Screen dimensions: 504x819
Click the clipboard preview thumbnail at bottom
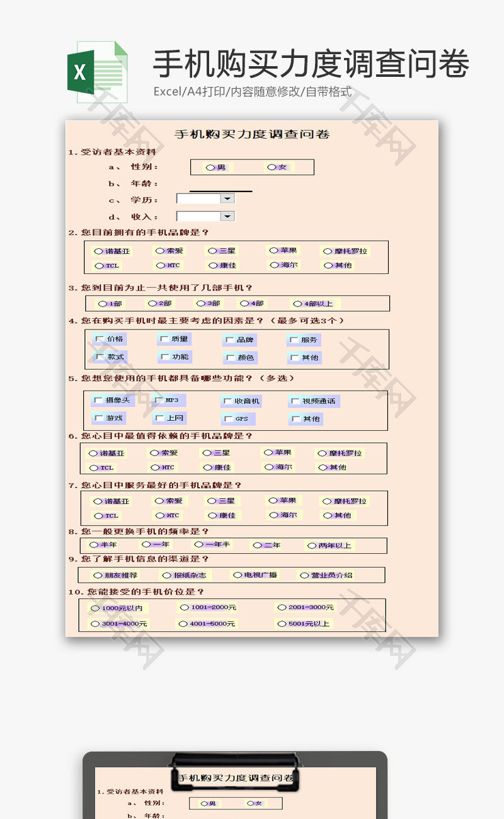pyautogui.click(x=235, y=786)
